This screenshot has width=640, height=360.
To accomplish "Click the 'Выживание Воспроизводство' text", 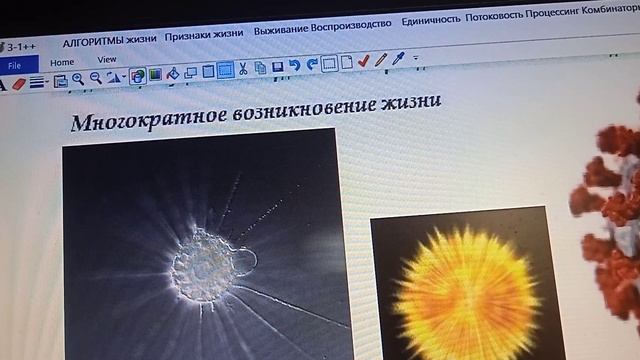I will coord(322,27).
